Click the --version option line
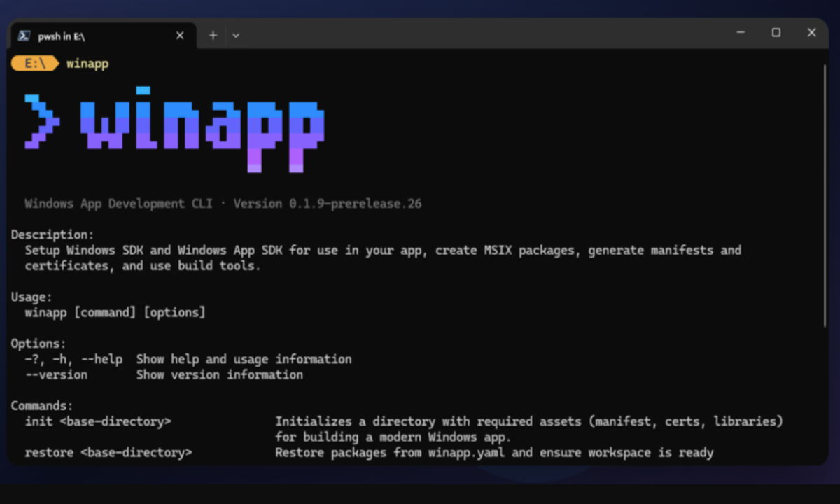The image size is (840, 504). 55,374
